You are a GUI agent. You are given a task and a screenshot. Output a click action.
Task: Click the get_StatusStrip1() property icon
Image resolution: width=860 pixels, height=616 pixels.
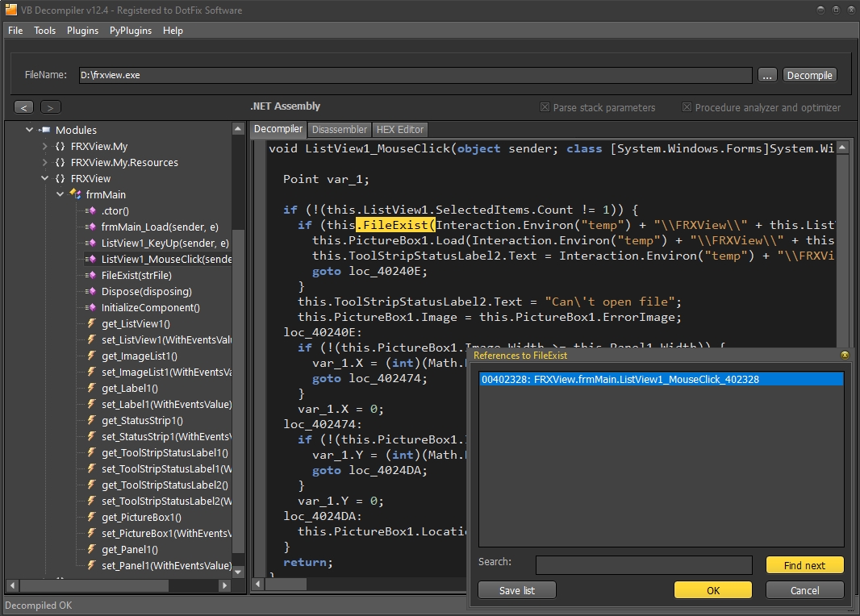coord(92,420)
